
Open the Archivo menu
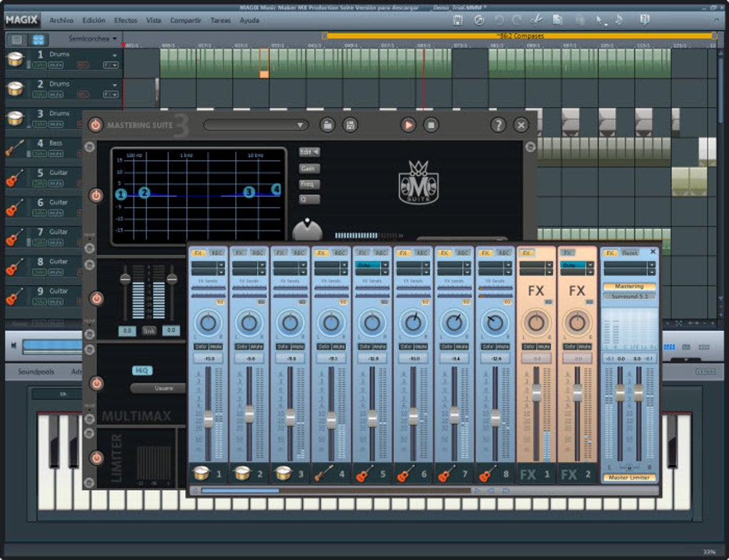click(x=61, y=21)
